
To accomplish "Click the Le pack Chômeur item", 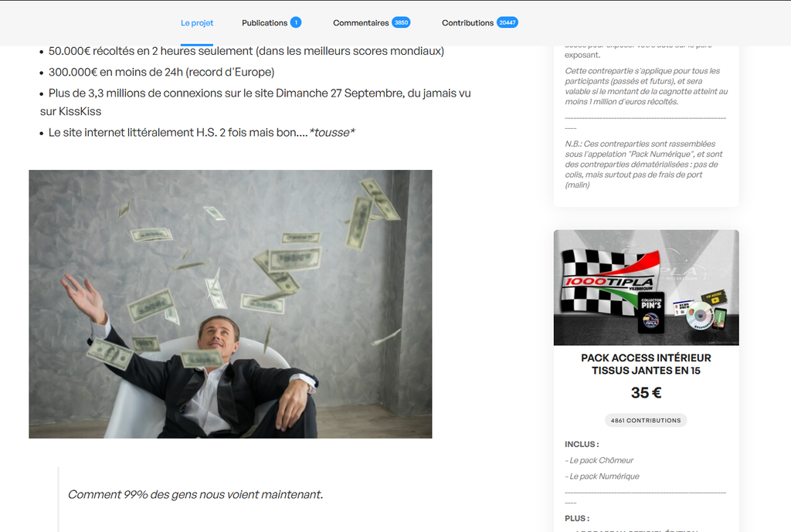I will (x=599, y=460).
